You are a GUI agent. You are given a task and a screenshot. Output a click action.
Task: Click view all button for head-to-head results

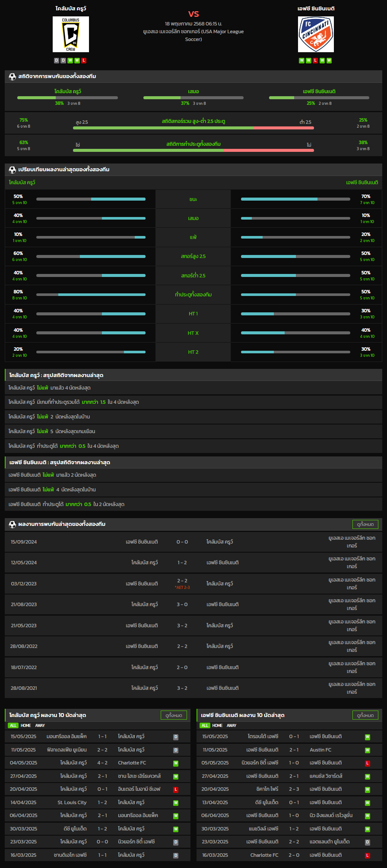[x=365, y=524]
